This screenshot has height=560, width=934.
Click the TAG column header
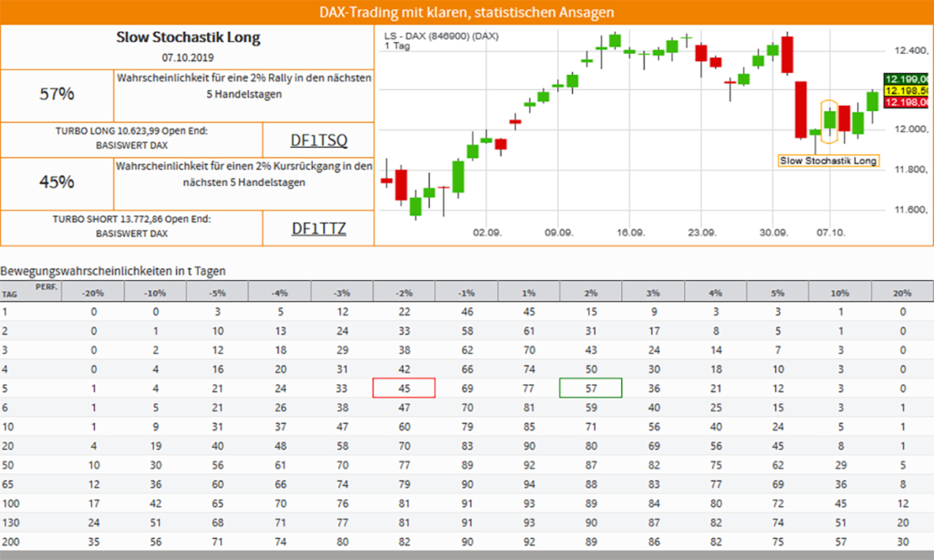9,295
